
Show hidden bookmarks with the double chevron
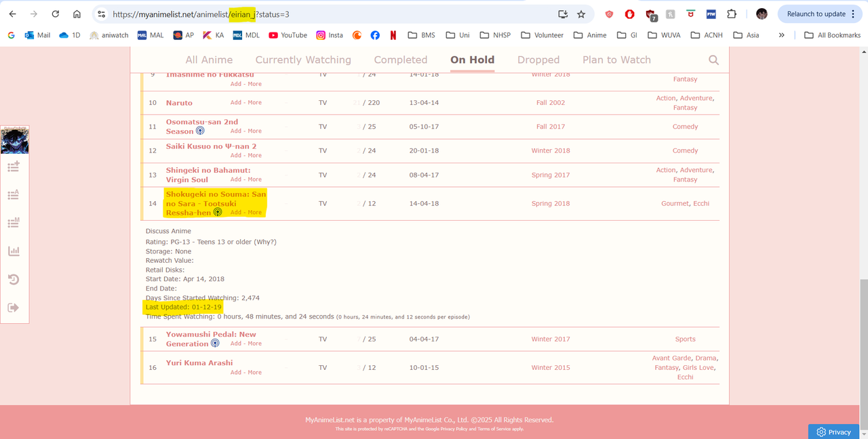(x=781, y=35)
